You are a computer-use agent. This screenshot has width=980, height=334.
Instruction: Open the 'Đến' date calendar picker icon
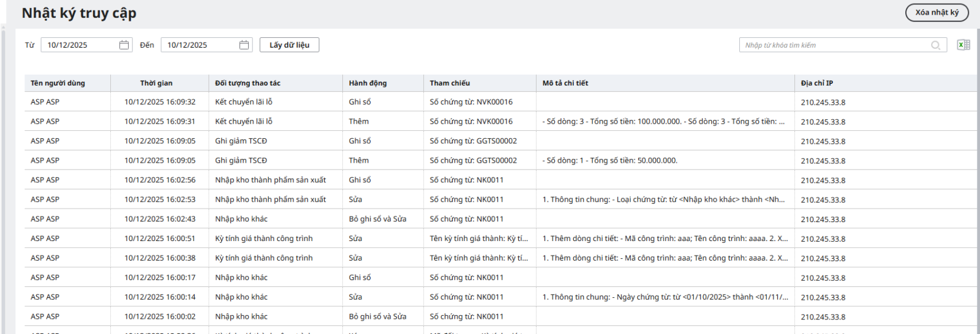pos(244,45)
